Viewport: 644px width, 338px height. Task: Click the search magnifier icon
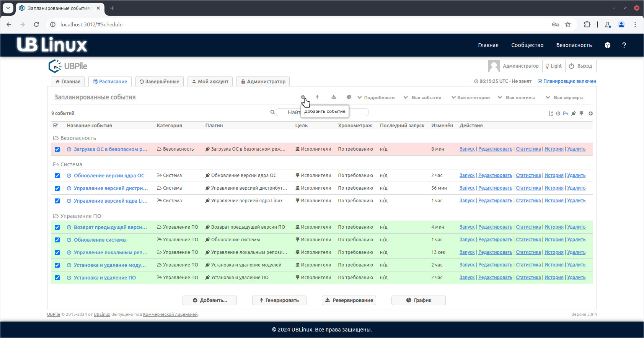coord(272,112)
